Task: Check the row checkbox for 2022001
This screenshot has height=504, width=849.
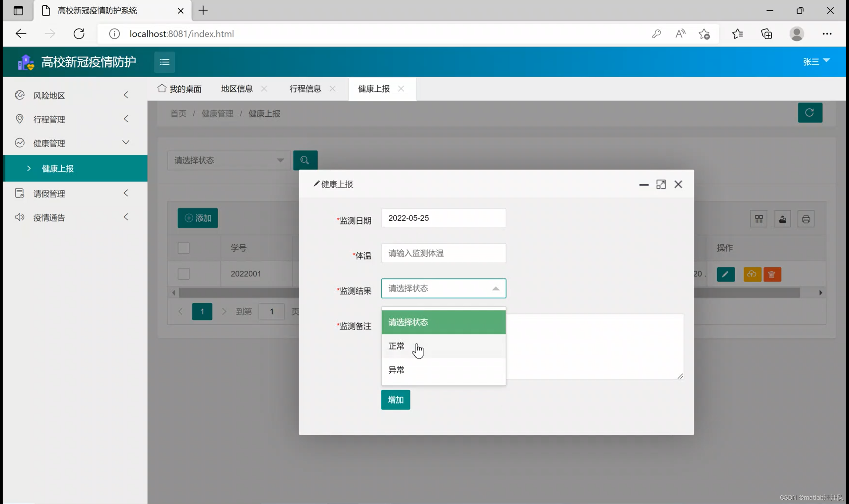Action: (183, 274)
